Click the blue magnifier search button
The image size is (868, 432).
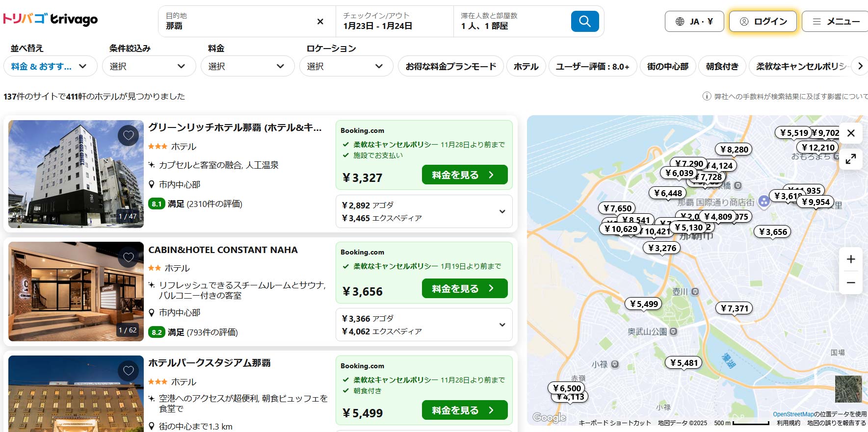(x=584, y=21)
